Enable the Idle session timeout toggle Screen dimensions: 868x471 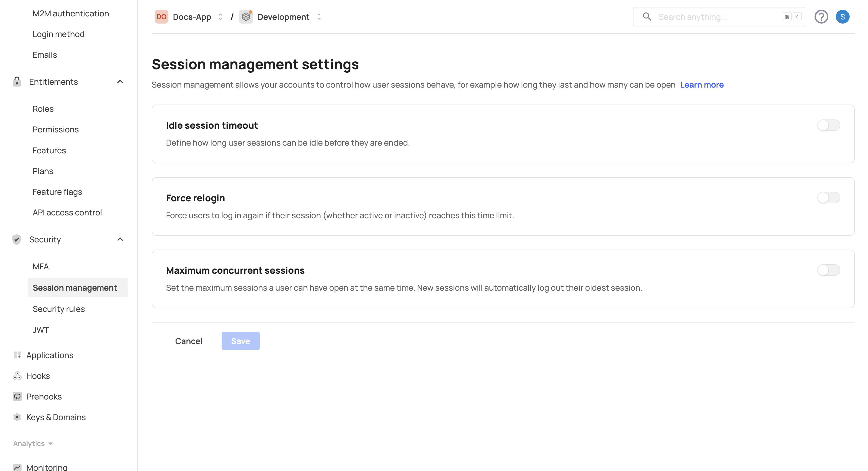click(828, 125)
